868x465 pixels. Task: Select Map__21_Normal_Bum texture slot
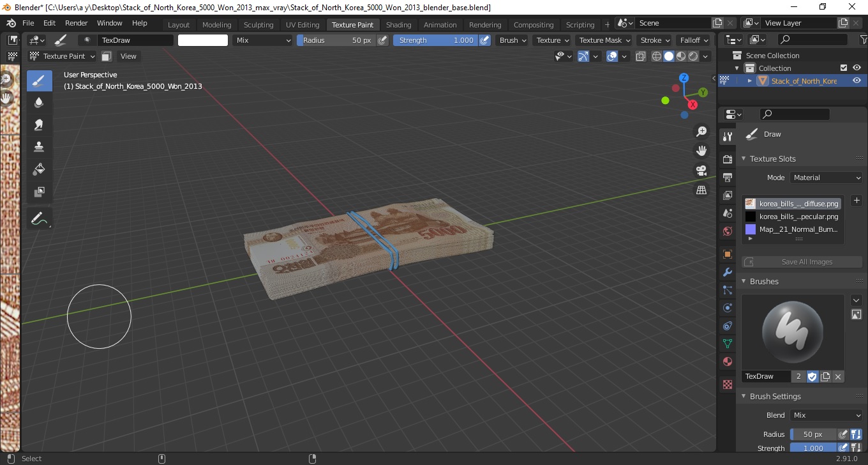tap(792, 229)
